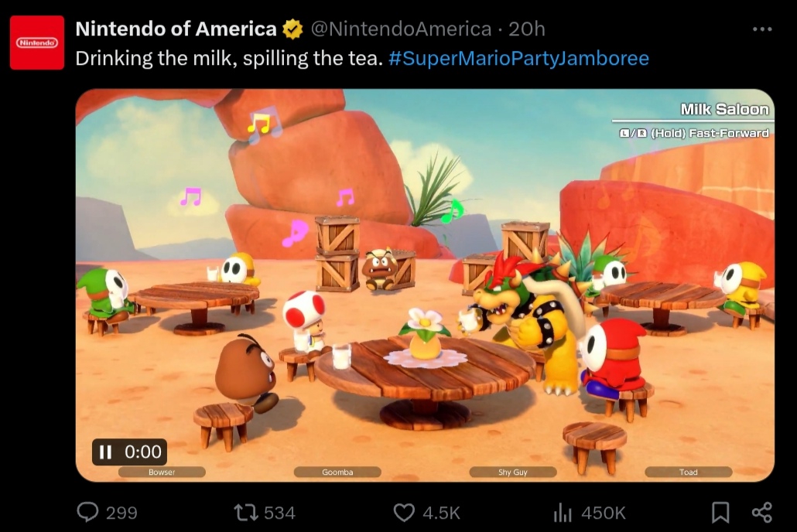
Task: Click the repost arrows icon
Action: click(x=246, y=512)
